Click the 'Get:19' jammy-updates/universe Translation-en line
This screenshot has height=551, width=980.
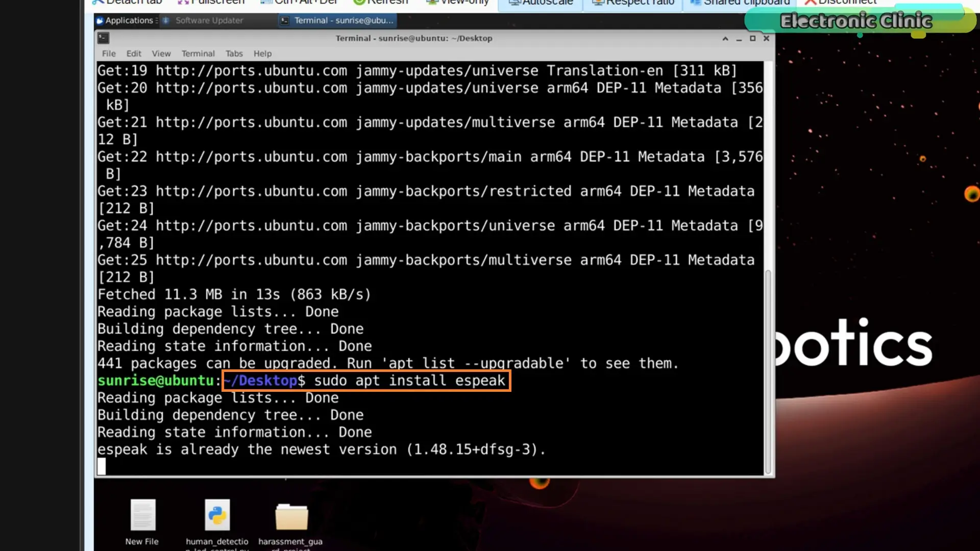pos(417,70)
